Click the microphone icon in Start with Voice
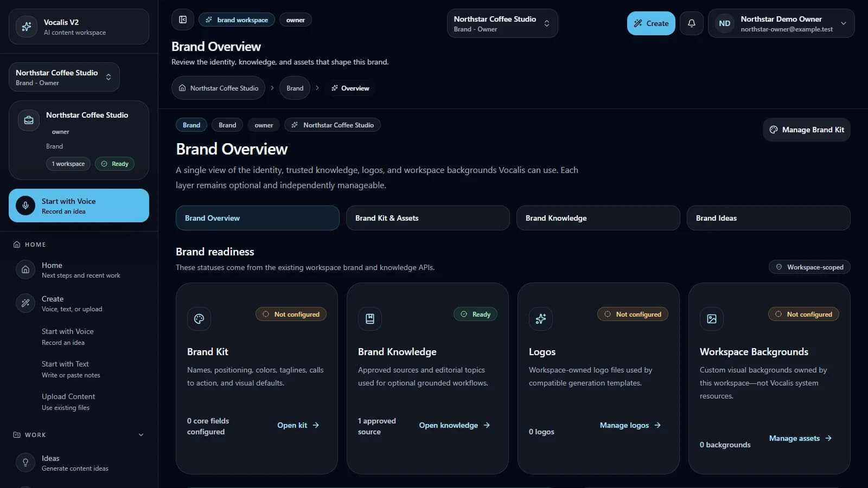Screen dimensions: 868x488 (25, 206)
